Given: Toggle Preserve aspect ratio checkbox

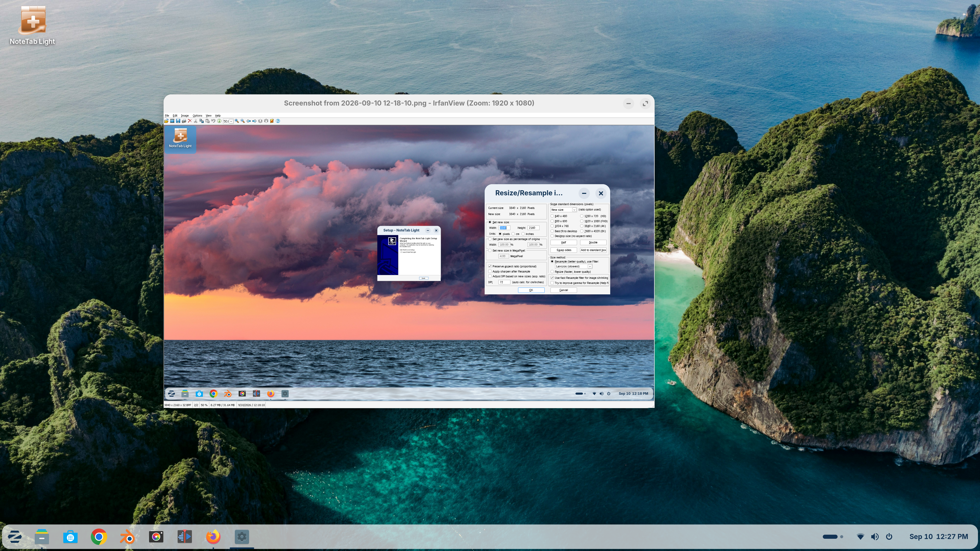Looking at the screenshot, I should pyautogui.click(x=490, y=266).
